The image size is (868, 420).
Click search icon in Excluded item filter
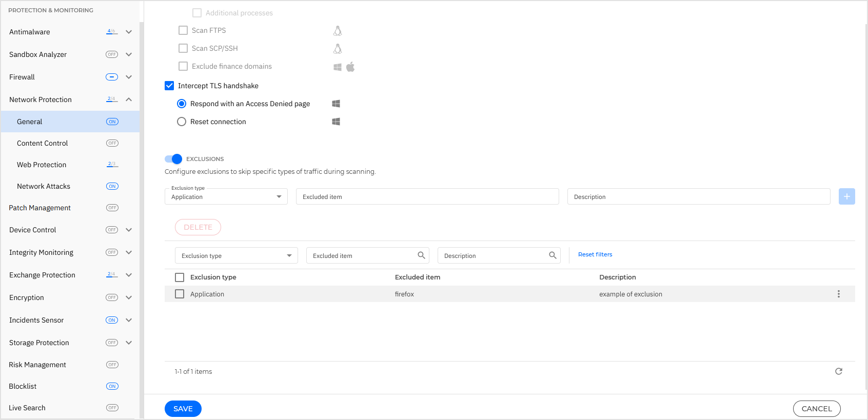[421, 255]
